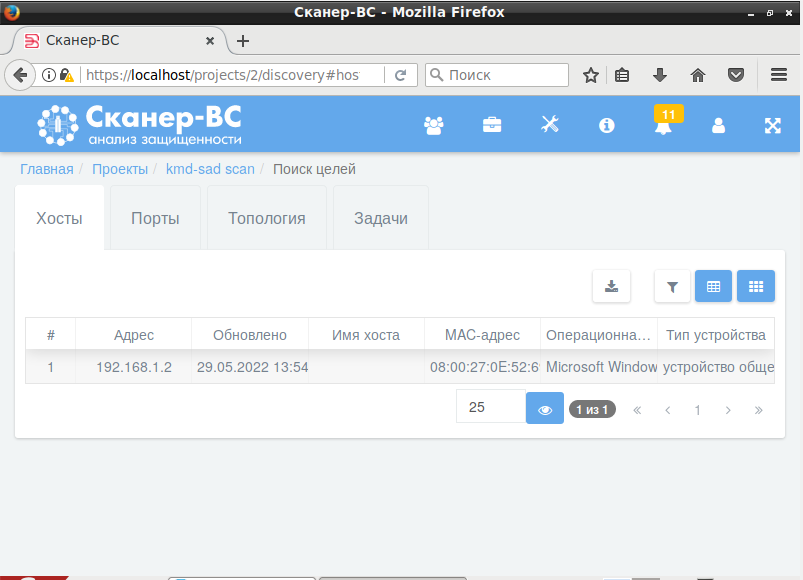
Task: Open the users group icon in header
Action: (434, 125)
